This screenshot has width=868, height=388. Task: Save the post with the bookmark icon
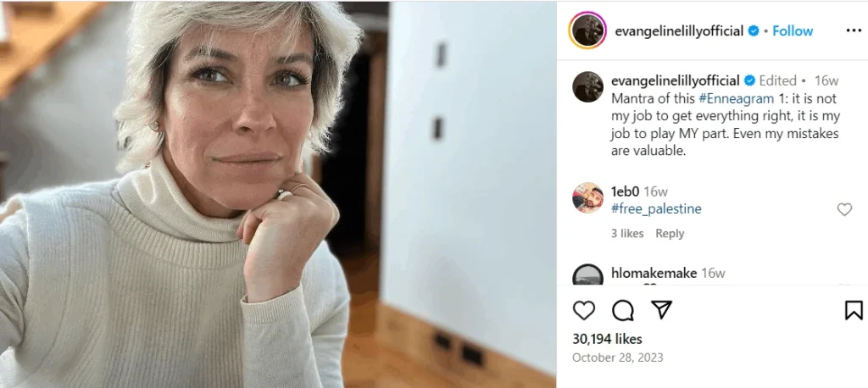[854, 310]
